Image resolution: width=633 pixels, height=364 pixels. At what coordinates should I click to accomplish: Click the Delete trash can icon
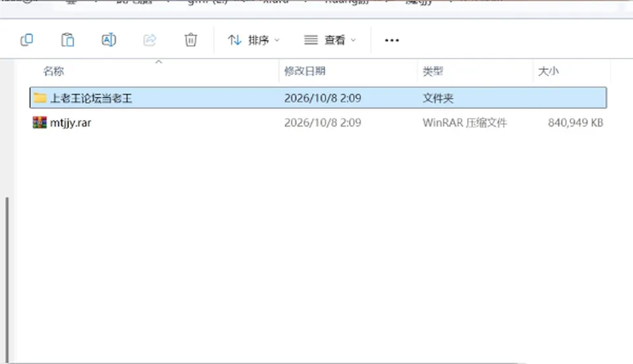191,40
